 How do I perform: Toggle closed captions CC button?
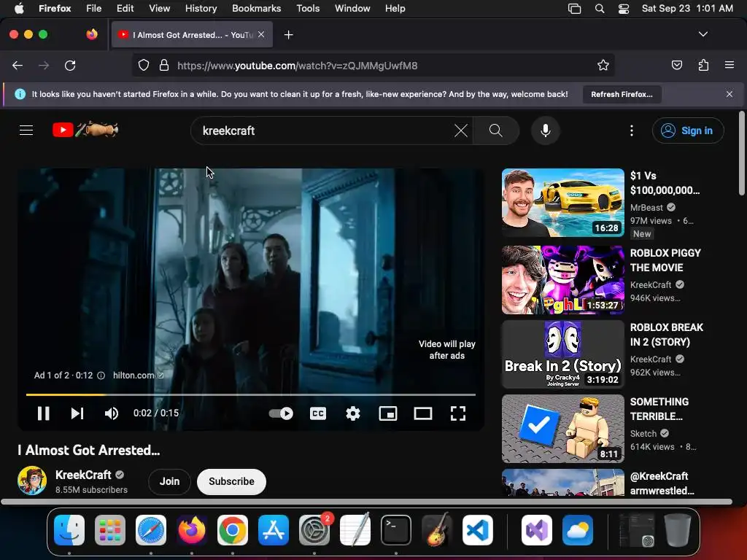pyautogui.click(x=318, y=413)
